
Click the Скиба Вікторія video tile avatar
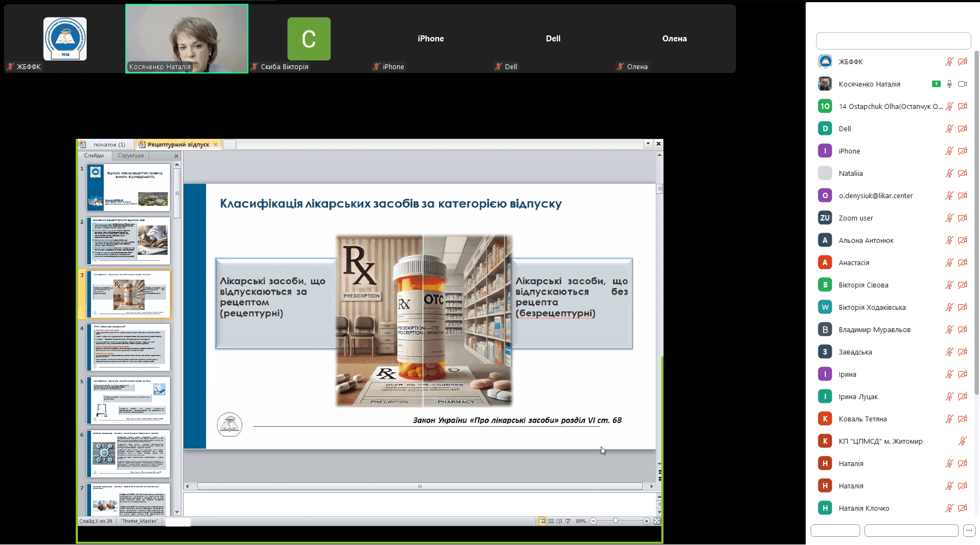(309, 39)
